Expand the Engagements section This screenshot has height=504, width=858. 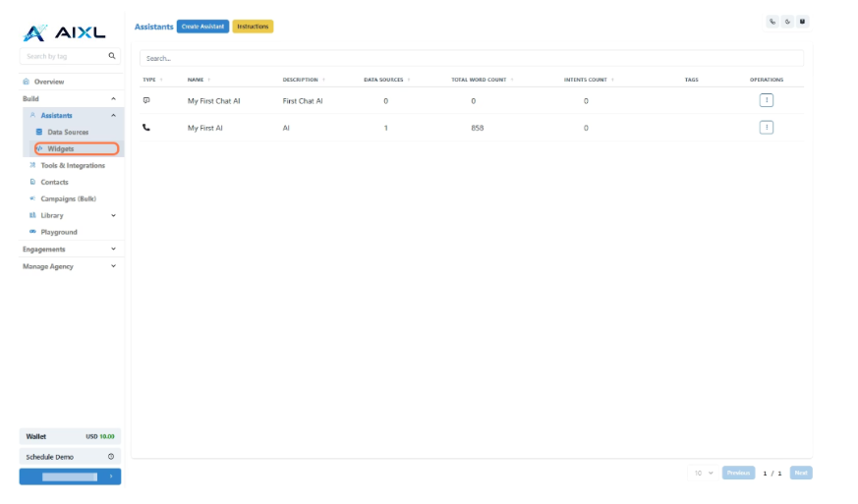[113, 250]
